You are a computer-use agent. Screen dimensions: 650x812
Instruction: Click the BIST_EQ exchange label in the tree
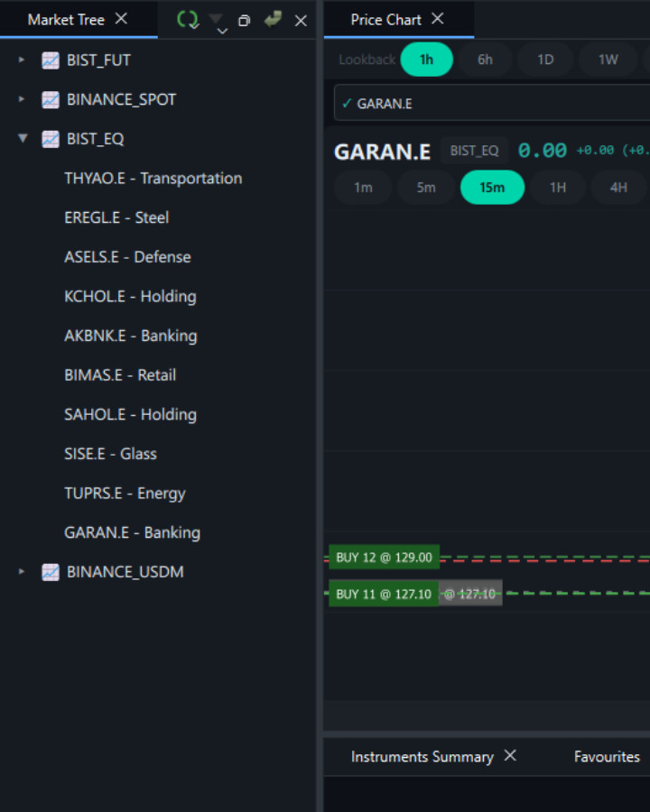tap(96, 139)
